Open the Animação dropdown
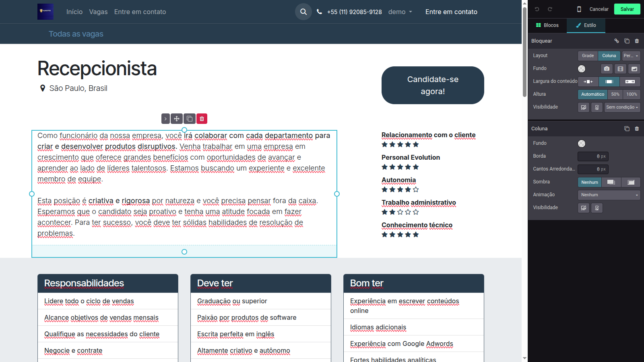Image resolution: width=644 pixels, height=362 pixels. click(609, 195)
